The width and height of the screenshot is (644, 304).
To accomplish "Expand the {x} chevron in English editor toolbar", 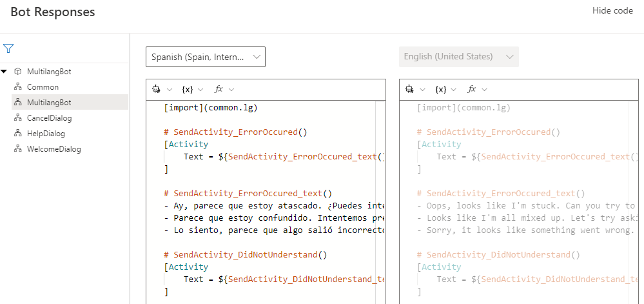I will tap(453, 89).
